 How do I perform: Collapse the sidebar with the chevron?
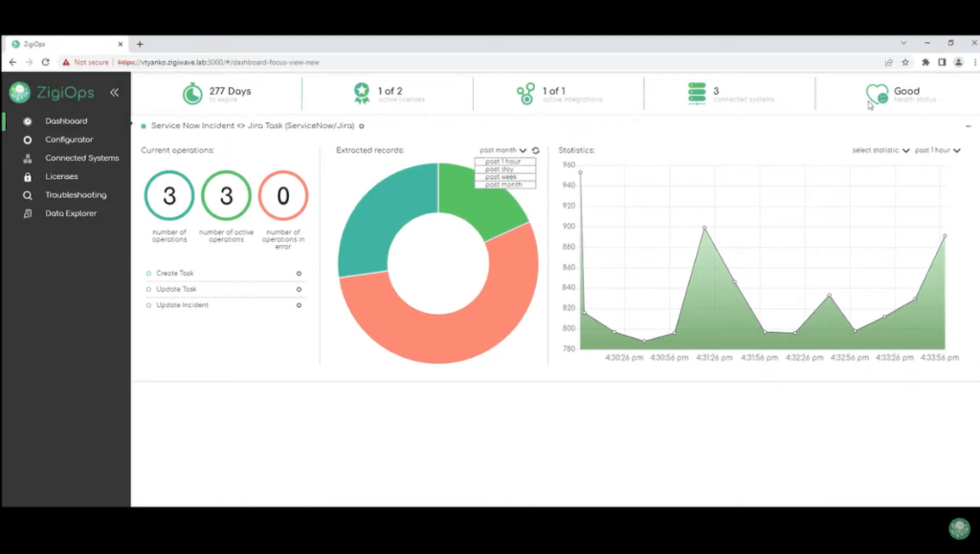(114, 92)
